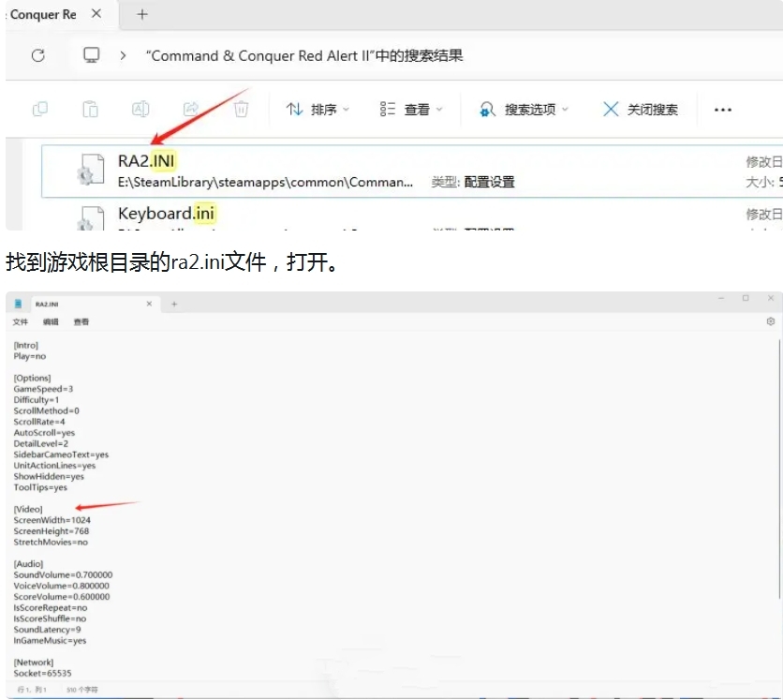This screenshot has height=700, width=783.
Task: Click the search results address path
Action: tap(304, 55)
